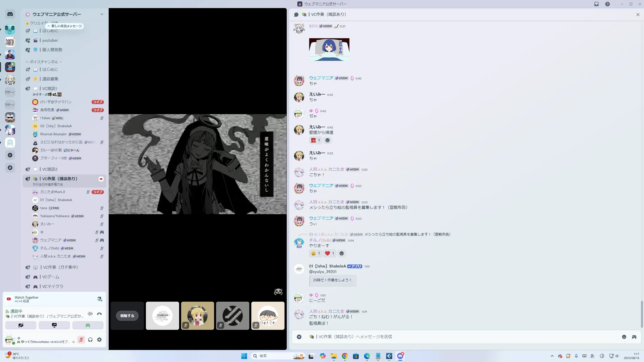Toggle microphone mute in user panel
Viewport: 644px width, 362px height.
(81, 340)
